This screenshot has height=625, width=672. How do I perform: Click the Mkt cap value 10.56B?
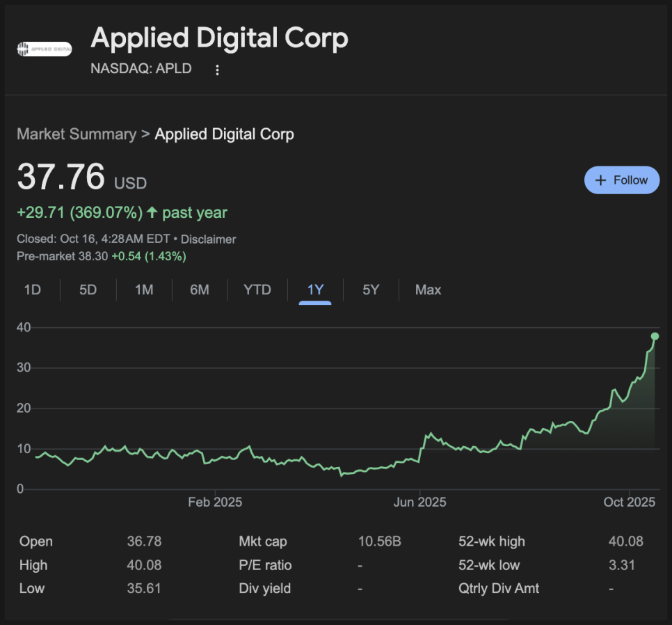pyautogui.click(x=379, y=541)
